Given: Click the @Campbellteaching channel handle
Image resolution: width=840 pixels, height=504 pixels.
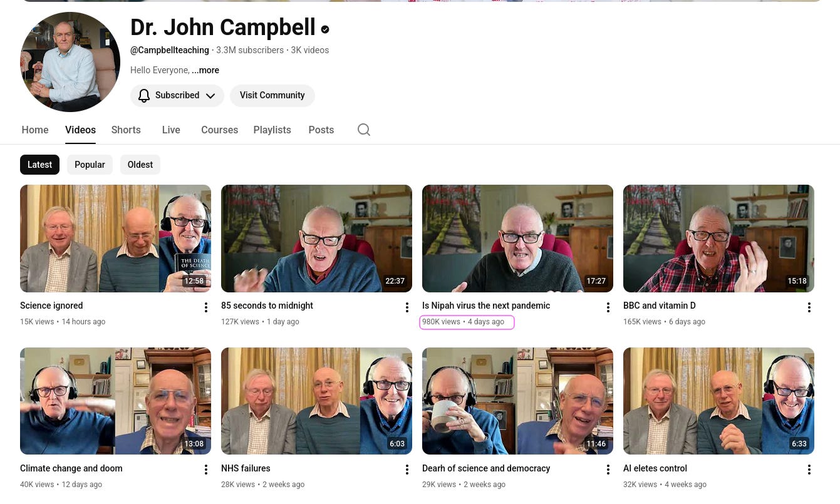Looking at the screenshot, I should click(x=170, y=50).
